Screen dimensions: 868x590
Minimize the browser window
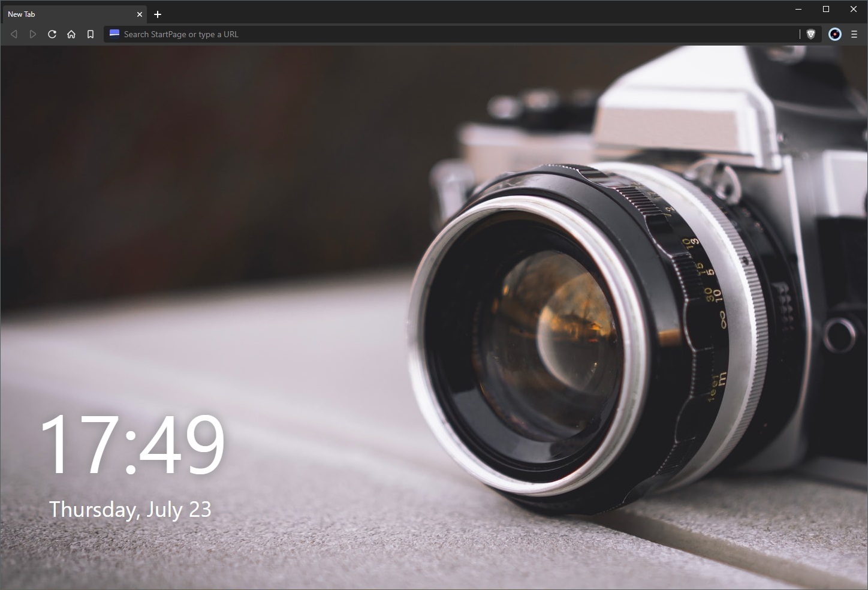coord(798,9)
